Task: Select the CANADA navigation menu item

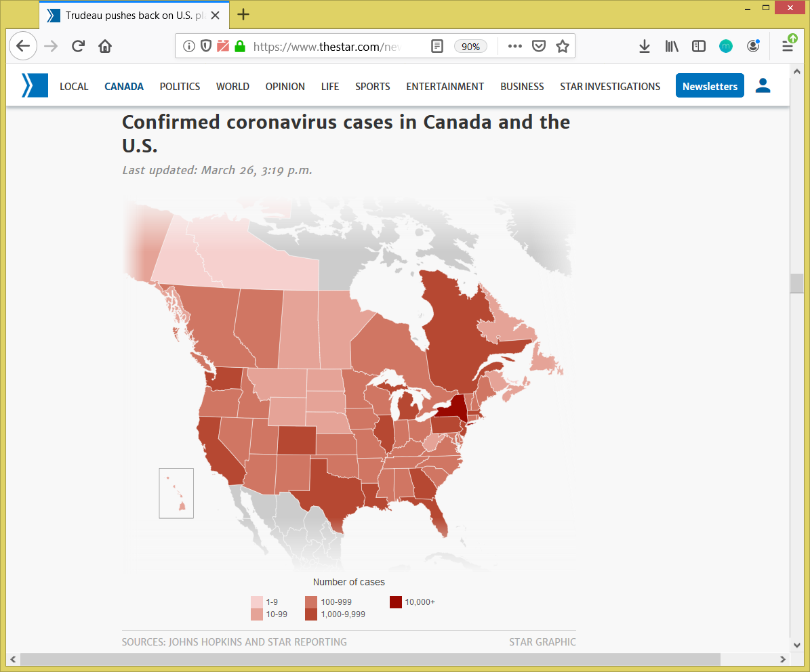Action: tap(124, 86)
